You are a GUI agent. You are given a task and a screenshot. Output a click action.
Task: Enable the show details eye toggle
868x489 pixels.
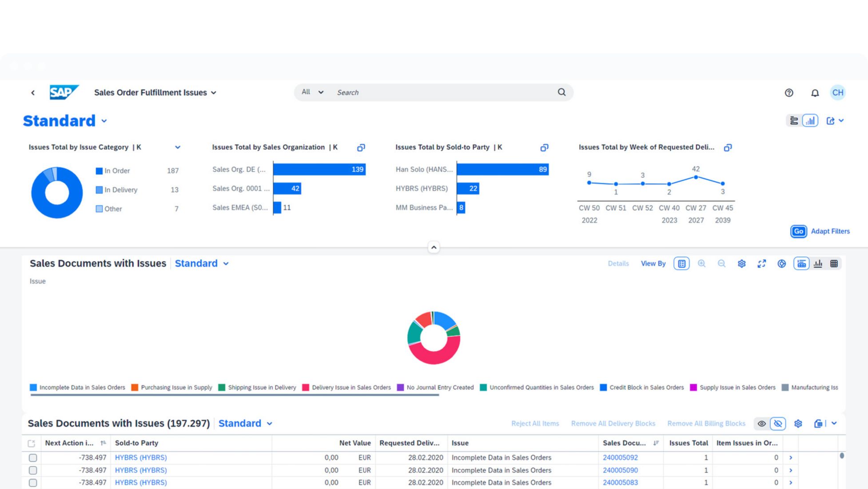coord(761,424)
